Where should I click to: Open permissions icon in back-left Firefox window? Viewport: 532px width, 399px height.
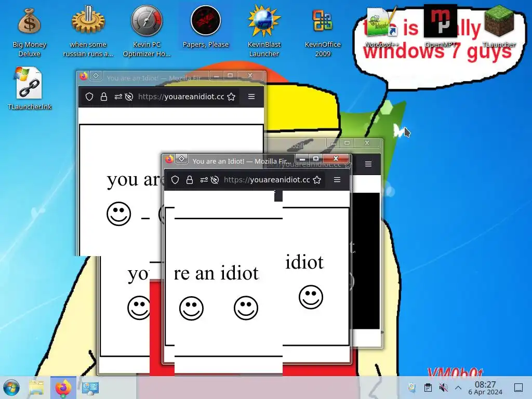tap(118, 97)
